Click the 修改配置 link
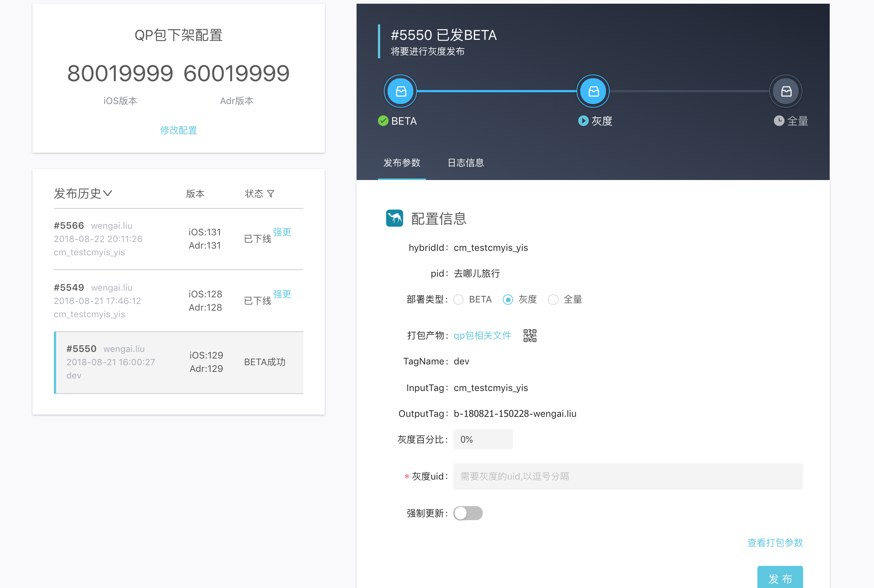 [x=179, y=130]
